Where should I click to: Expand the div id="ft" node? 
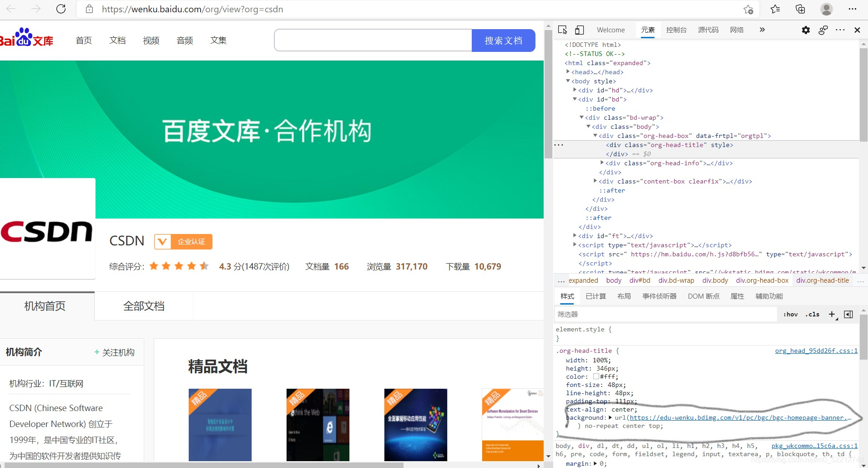[575, 235]
